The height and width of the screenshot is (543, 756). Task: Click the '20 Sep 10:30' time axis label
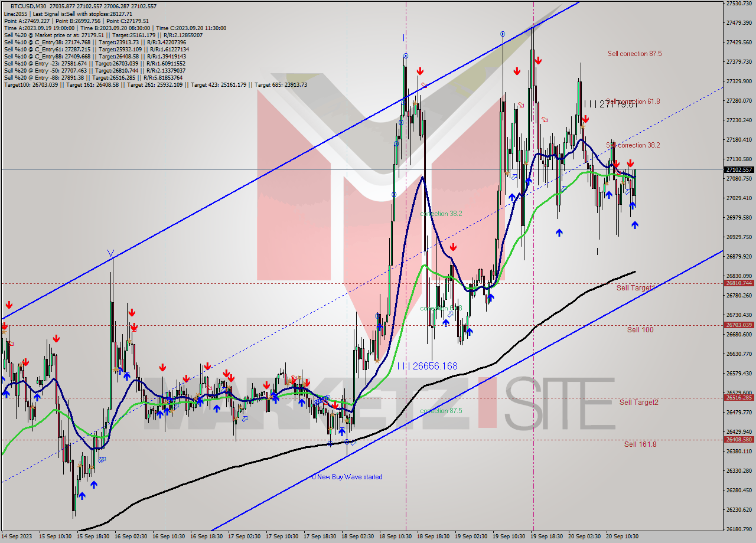tap(622, 537)
